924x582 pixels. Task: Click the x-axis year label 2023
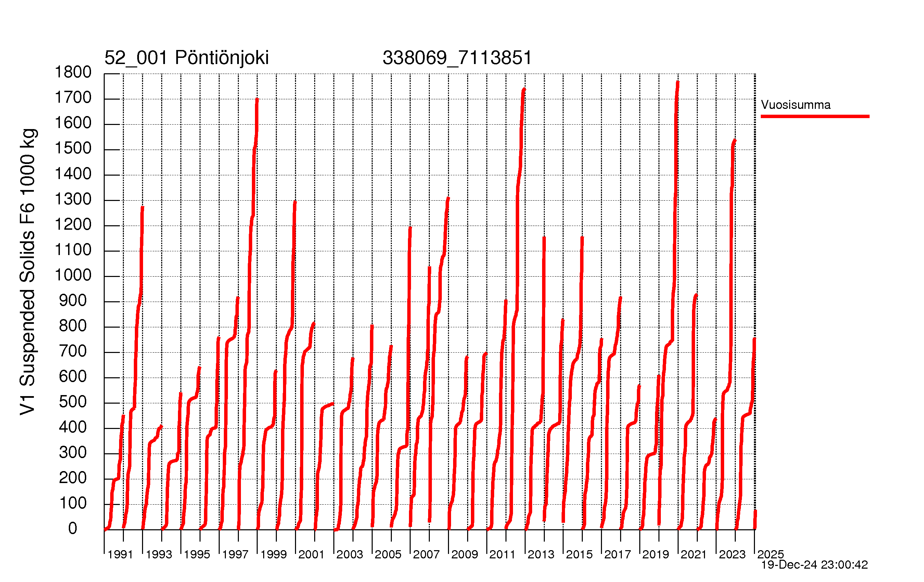[x=732, y=554]
